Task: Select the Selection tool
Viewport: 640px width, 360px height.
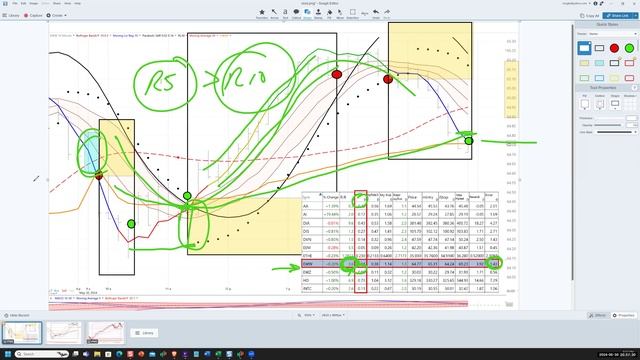Action: click(353, 13)
